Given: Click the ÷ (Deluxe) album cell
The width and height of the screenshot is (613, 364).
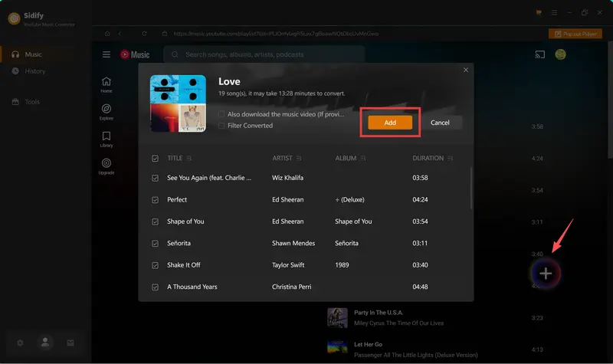Looking at the screenshot, I should (349, 200).
